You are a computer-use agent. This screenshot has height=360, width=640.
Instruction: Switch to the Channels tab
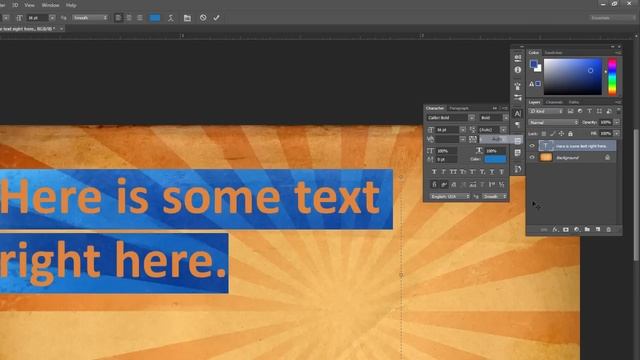click(x=554, y=102)
